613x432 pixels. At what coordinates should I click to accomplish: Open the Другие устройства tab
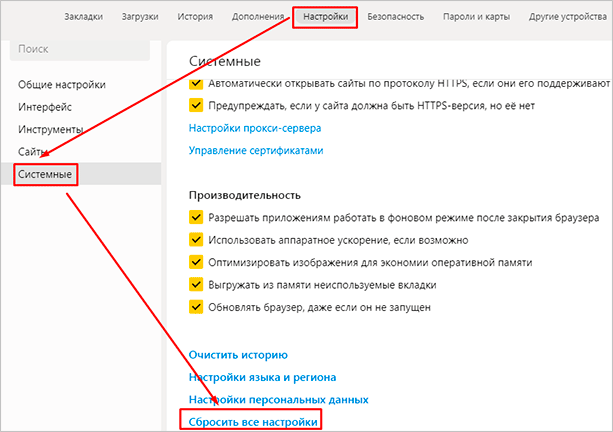click(568, 17)
